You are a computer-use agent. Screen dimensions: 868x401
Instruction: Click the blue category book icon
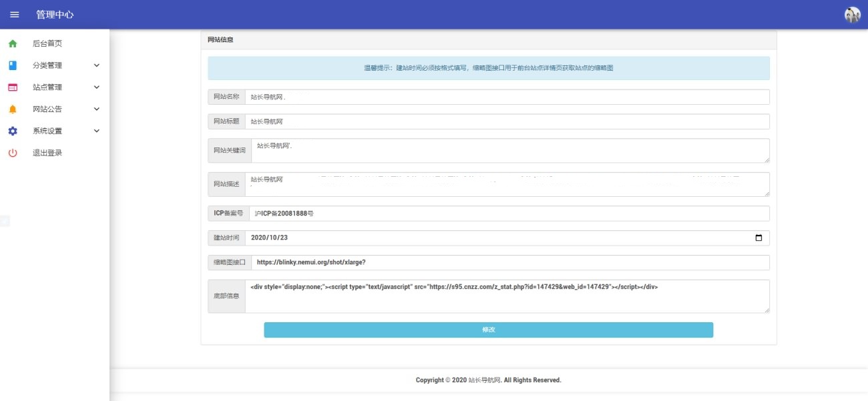coord(13,65)
